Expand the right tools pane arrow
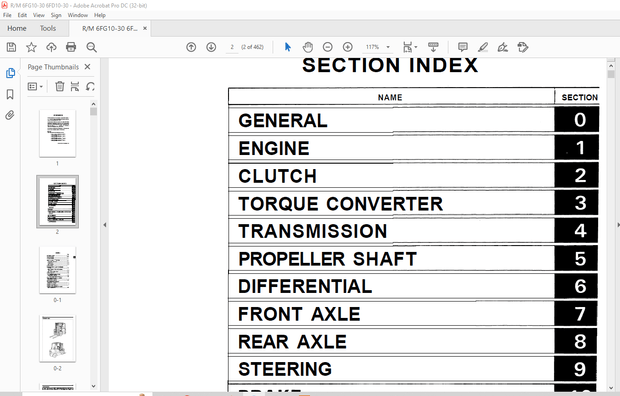 (618, 225)
